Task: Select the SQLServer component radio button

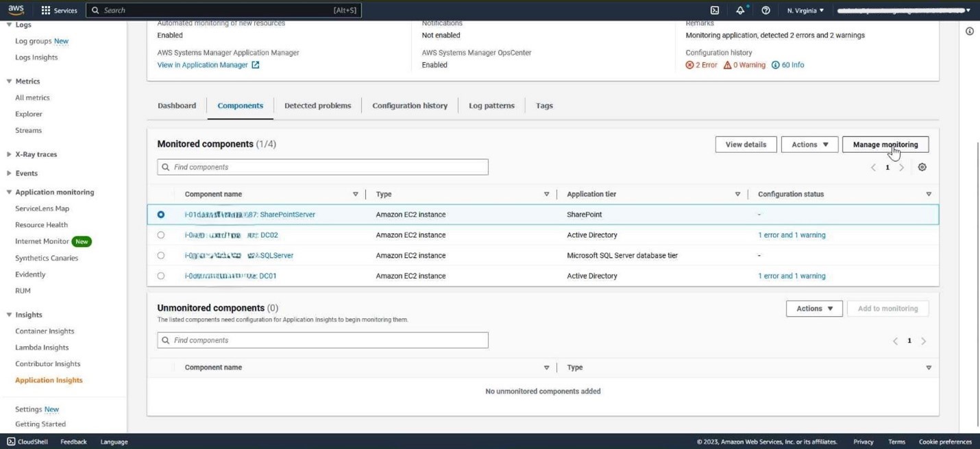Action: click(x=161, y=256)
